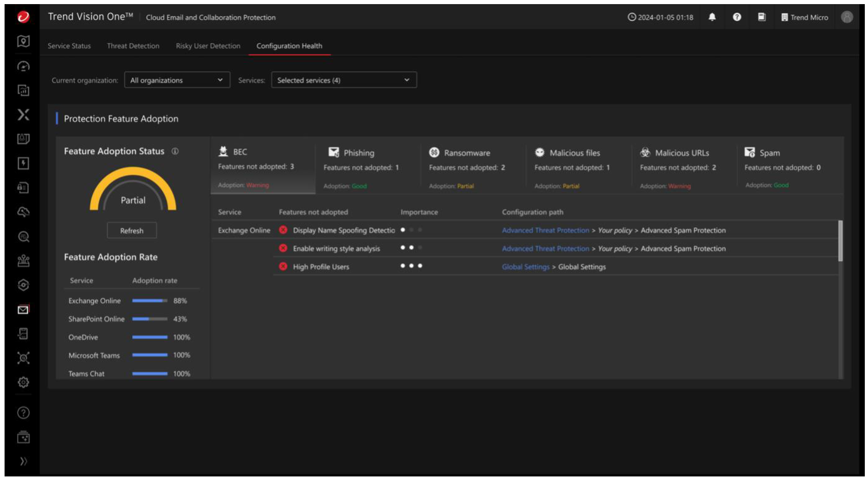Click the notification bell icon
Viewport: 868px width, 481px height.
(x=712, y=17)
